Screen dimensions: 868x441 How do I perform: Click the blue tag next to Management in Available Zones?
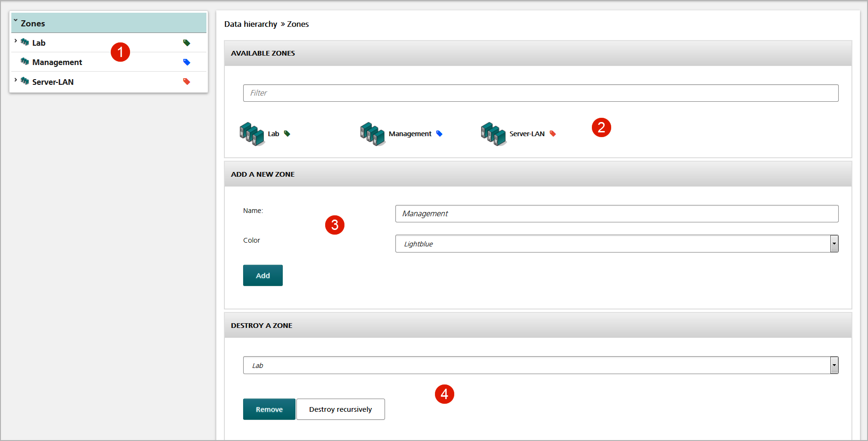click(x=439, y=134)
